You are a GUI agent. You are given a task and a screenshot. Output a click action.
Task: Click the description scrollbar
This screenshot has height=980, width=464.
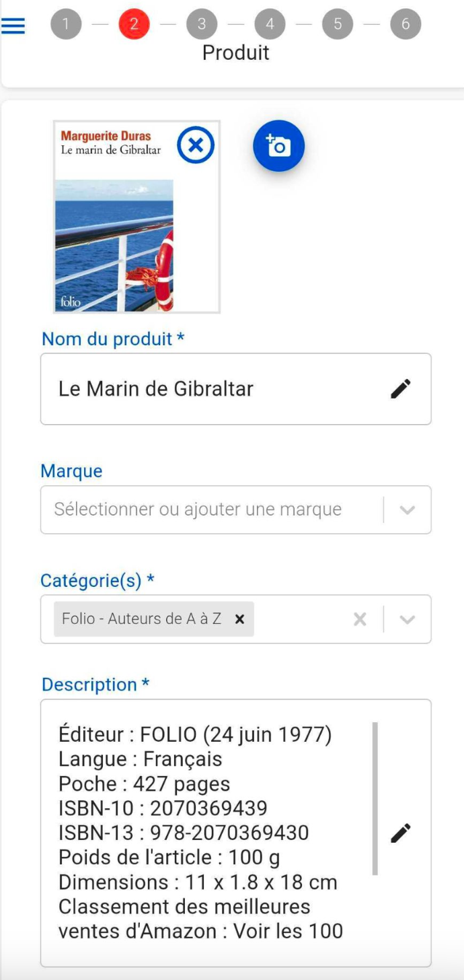tap(375, 798)
